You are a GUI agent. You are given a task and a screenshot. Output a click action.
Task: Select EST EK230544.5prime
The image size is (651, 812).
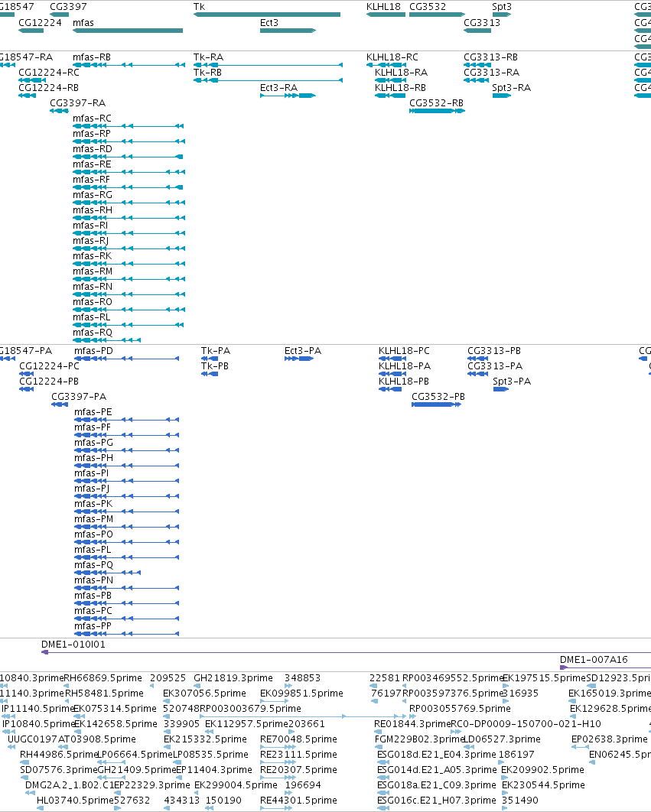coord(543,785)
